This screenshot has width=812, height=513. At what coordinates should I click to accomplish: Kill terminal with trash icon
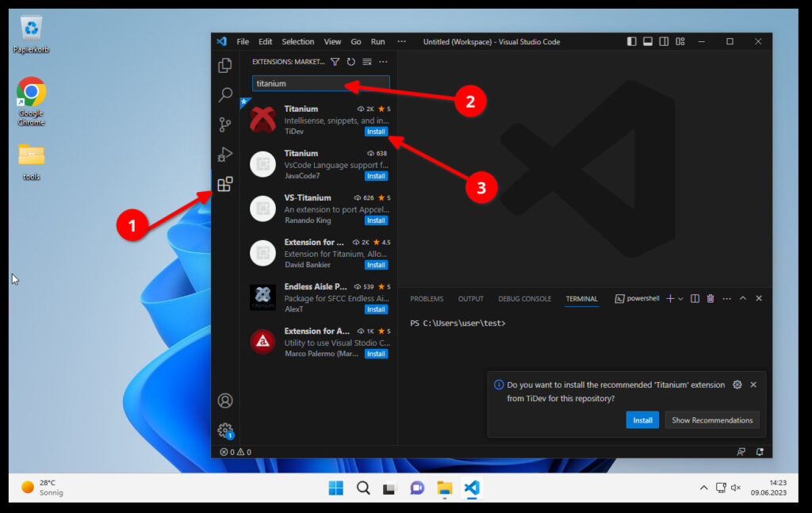click(710, 299)
